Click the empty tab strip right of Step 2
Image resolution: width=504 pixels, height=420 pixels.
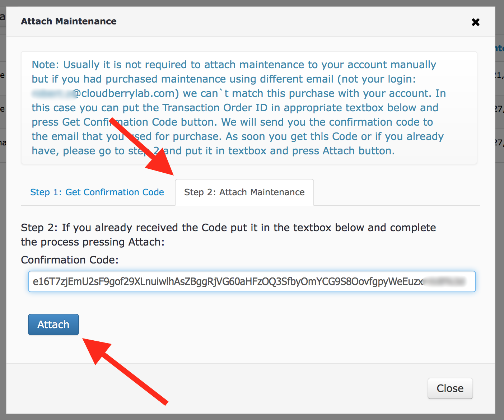(397, 192)
